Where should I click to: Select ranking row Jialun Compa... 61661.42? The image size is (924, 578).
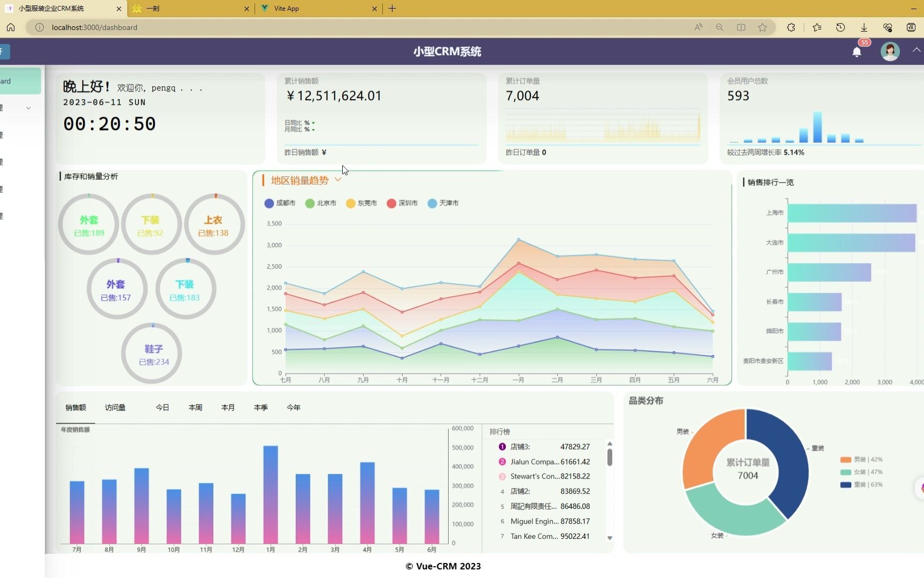point(544,462)
